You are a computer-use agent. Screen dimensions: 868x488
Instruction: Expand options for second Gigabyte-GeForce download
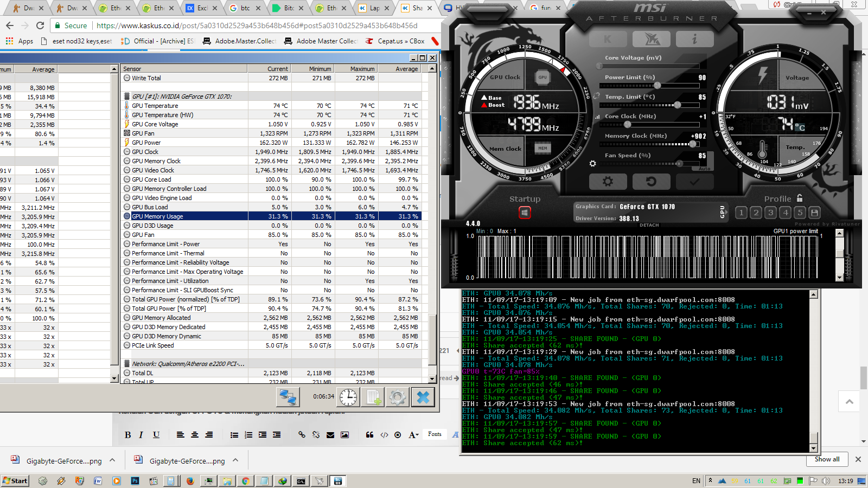[x=235, y=460]
